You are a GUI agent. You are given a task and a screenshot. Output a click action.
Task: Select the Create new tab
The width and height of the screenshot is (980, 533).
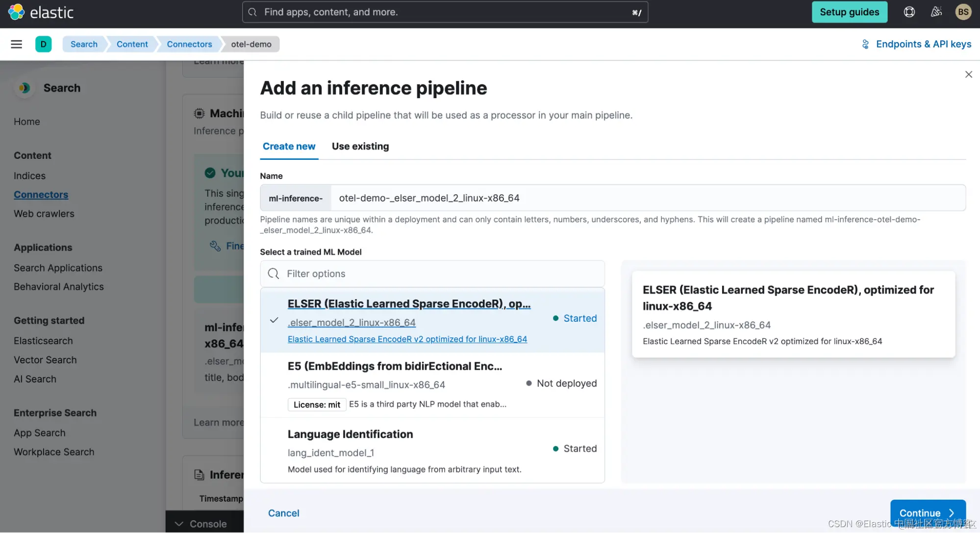[x=289, y=146]
